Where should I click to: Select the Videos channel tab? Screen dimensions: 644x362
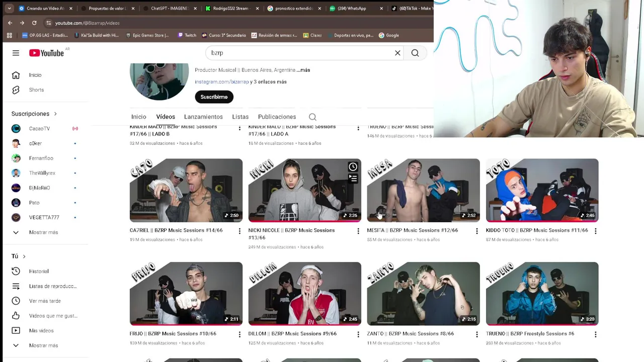coord(166,117)
